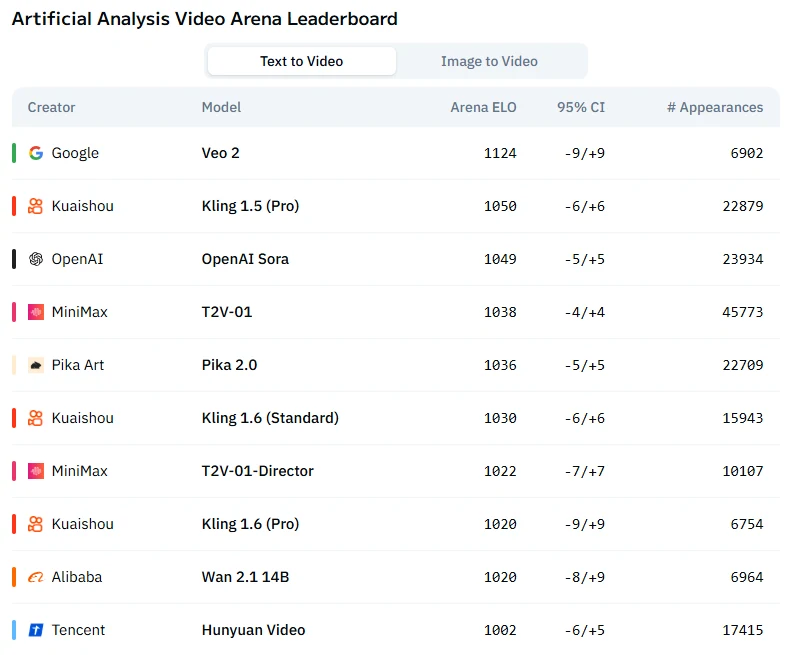Click the confidence interval -8/+9
789x655 pixels.
(585, 577)
